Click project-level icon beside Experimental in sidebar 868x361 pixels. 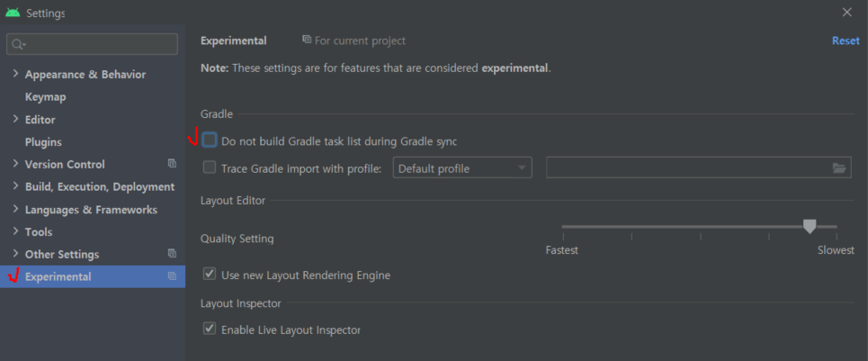point(172,276)
